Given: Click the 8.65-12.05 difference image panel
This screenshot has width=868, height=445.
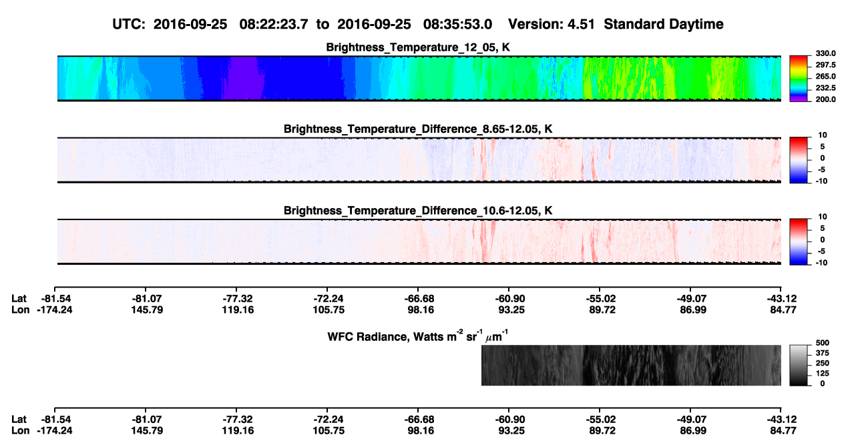Looking at the screenshot, I should click(419, 160).
